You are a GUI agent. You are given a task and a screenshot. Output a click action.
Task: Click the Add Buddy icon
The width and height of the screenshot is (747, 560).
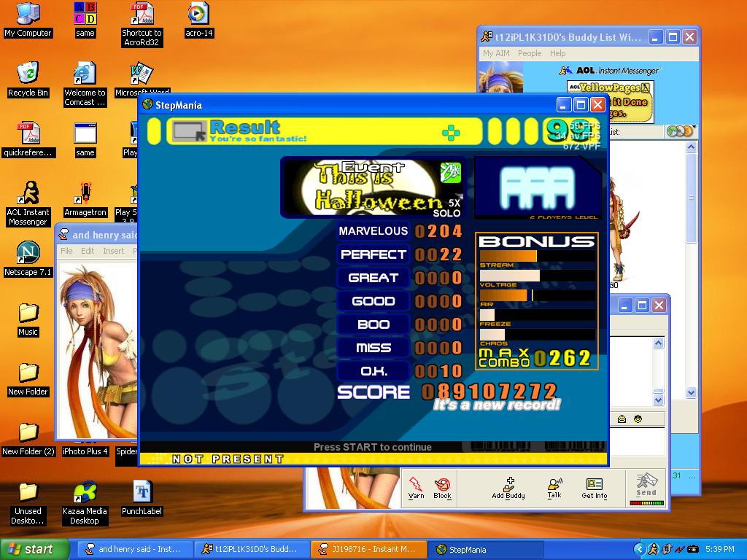click(508, 488)
